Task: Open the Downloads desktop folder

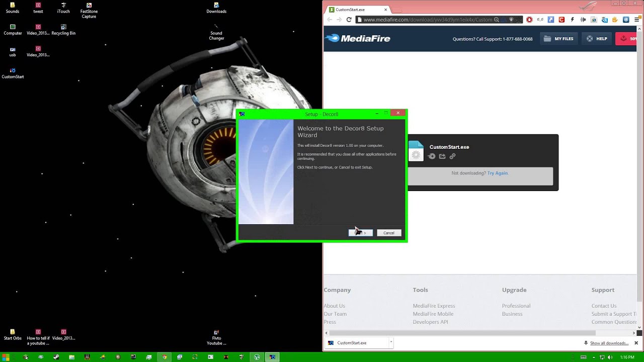Action: [x=216, y=8]
